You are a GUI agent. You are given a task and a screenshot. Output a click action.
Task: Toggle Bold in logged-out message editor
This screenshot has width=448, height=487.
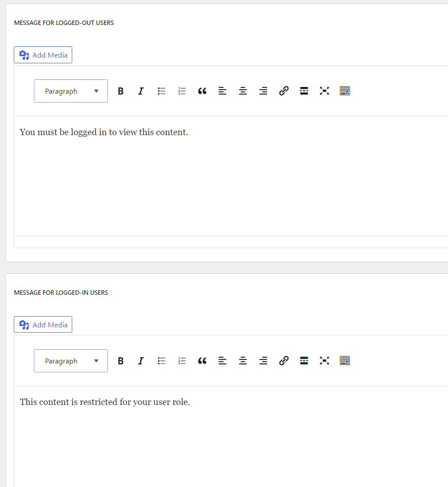pyautogui.click(x=121, y=91)
